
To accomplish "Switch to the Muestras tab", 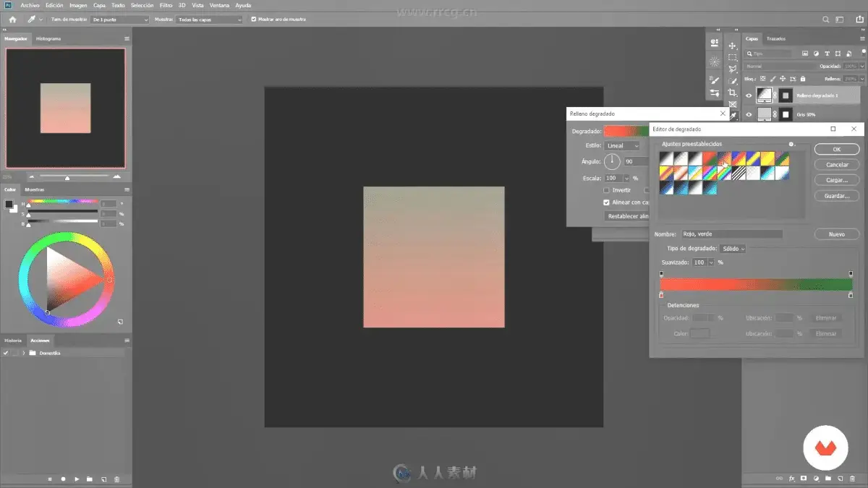I will click(x=34, y=189).
